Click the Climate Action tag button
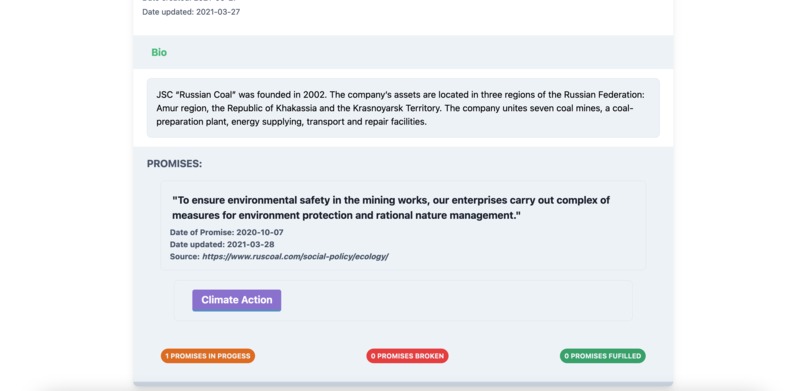Image resolution: width=806 pixels, height=391 pixels. tap(236, 300)
